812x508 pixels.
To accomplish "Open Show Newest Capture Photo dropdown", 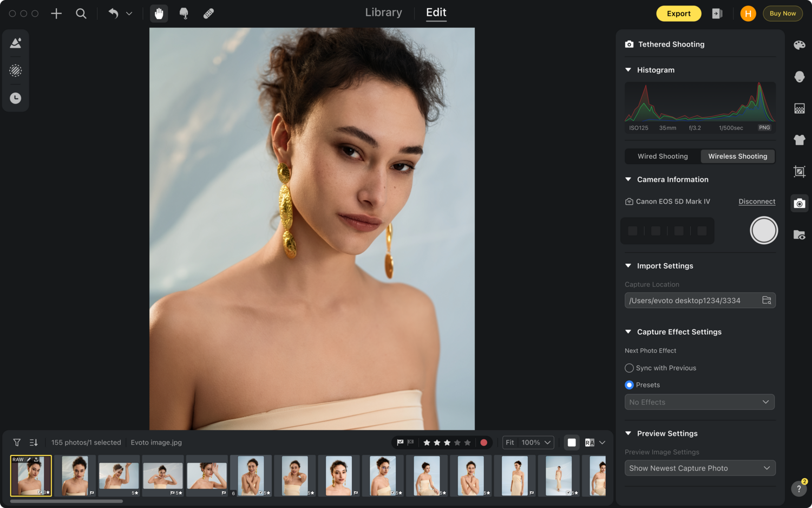I will tap(699, 468).
